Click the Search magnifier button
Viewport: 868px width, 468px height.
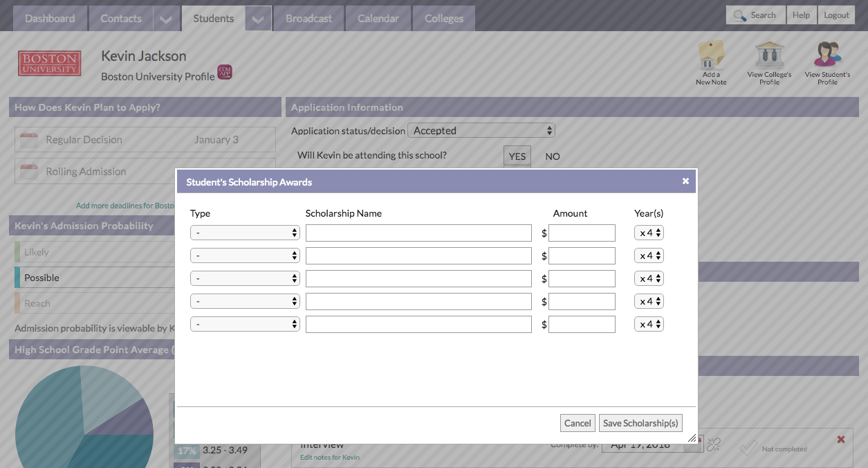pos(755,15)
